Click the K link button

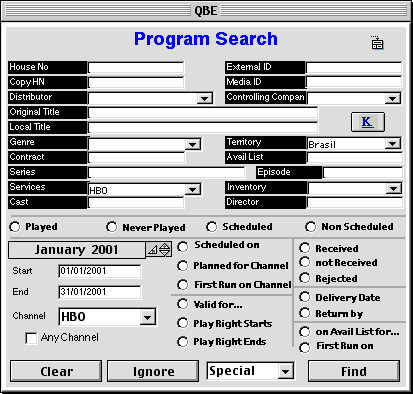pos(368,122)
